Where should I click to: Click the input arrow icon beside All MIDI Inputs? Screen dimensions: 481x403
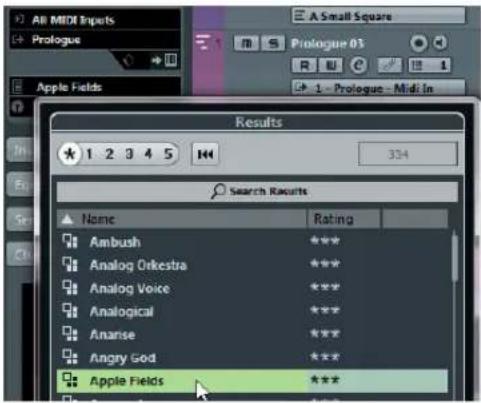[x=19, y=20]
